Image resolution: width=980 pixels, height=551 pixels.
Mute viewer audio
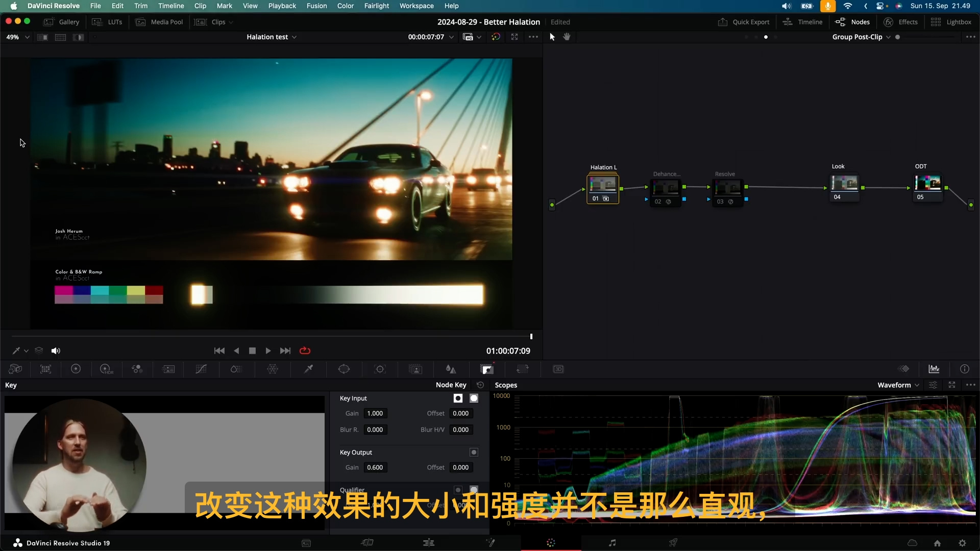tap(56, 351)
